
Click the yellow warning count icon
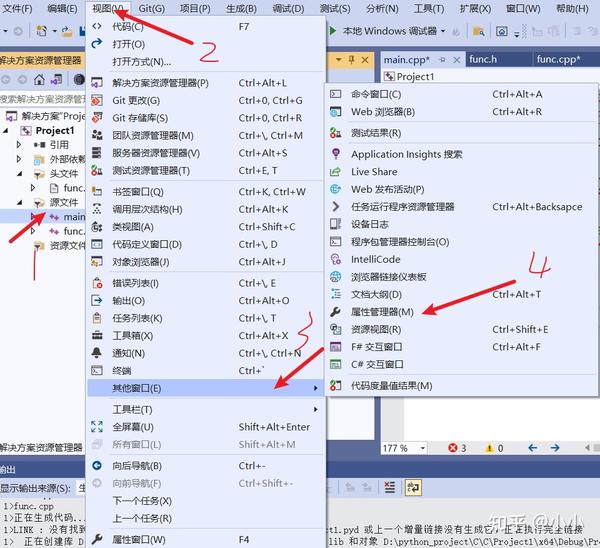[489, 448]
